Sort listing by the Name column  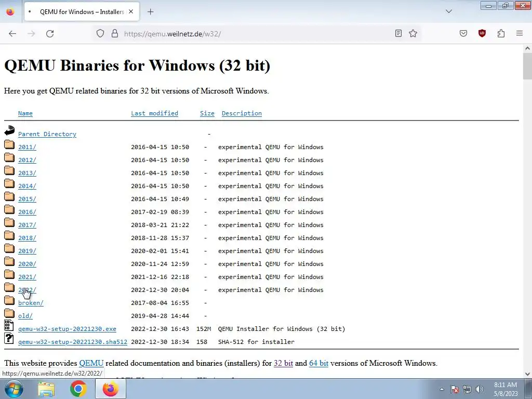25,113
